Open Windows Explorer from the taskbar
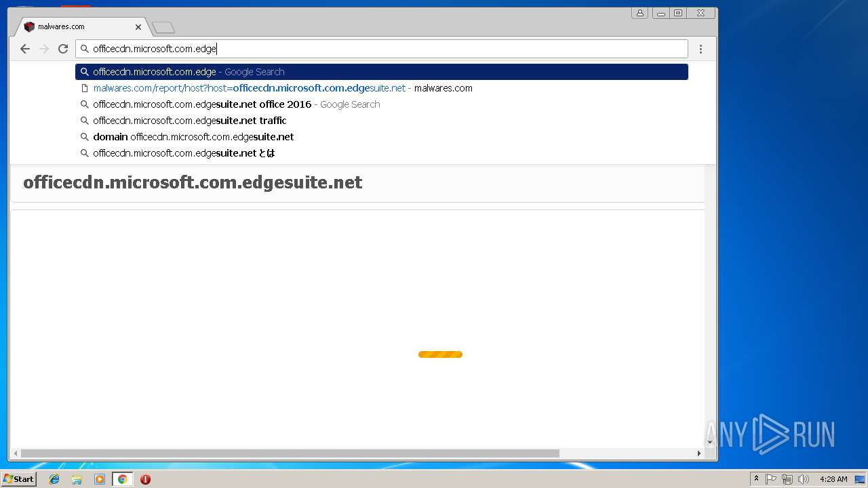Viewport: 868px width, 488px height. click(77, 479)
